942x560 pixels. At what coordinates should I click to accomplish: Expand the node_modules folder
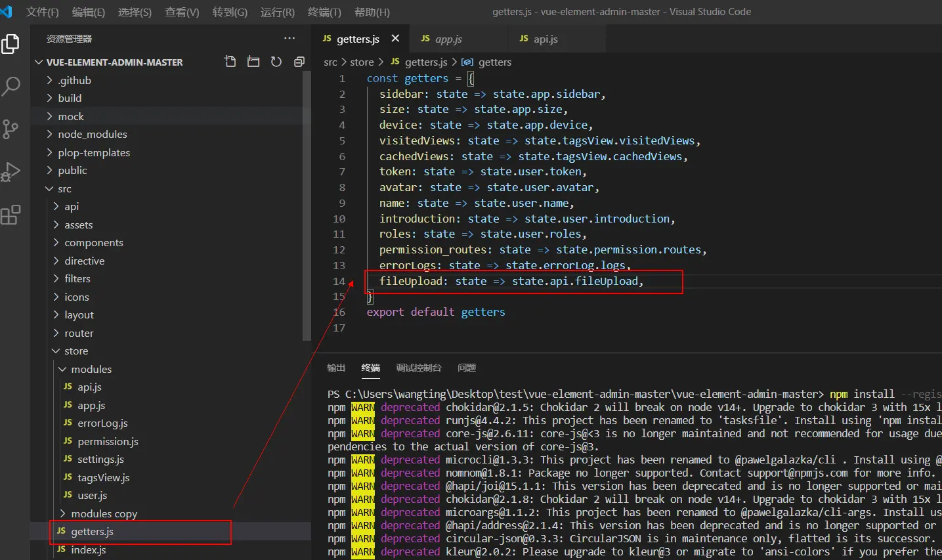[x=92, y=134]
